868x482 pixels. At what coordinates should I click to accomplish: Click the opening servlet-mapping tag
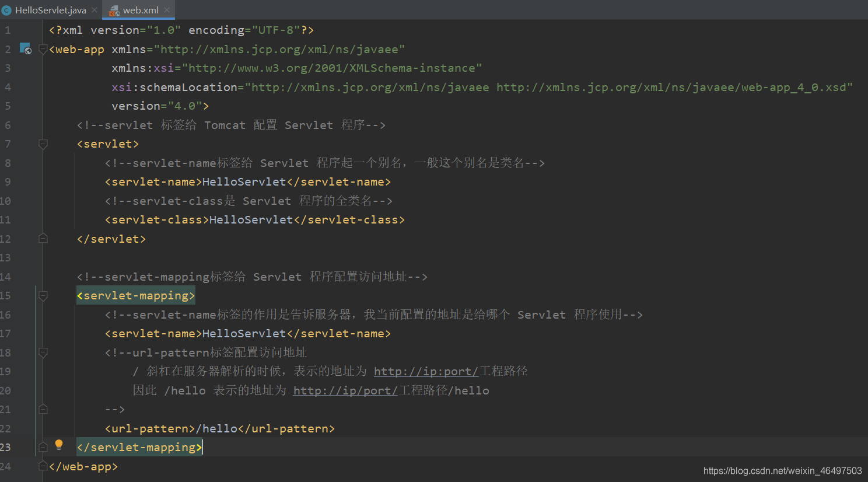point(136,295)
